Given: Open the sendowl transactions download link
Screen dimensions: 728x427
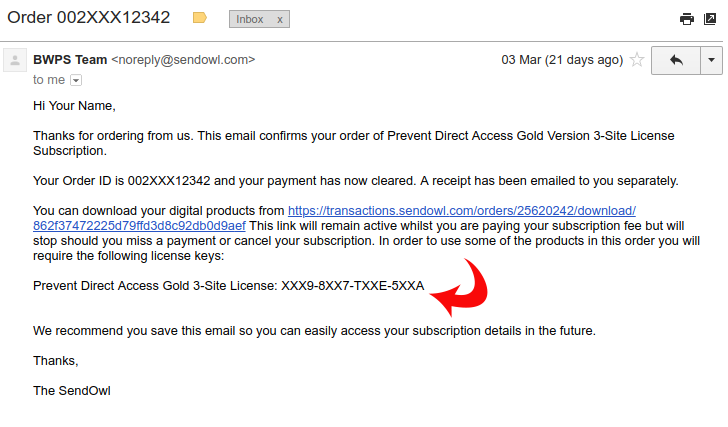Looking at the screenshot, I should tap(462, 211).
